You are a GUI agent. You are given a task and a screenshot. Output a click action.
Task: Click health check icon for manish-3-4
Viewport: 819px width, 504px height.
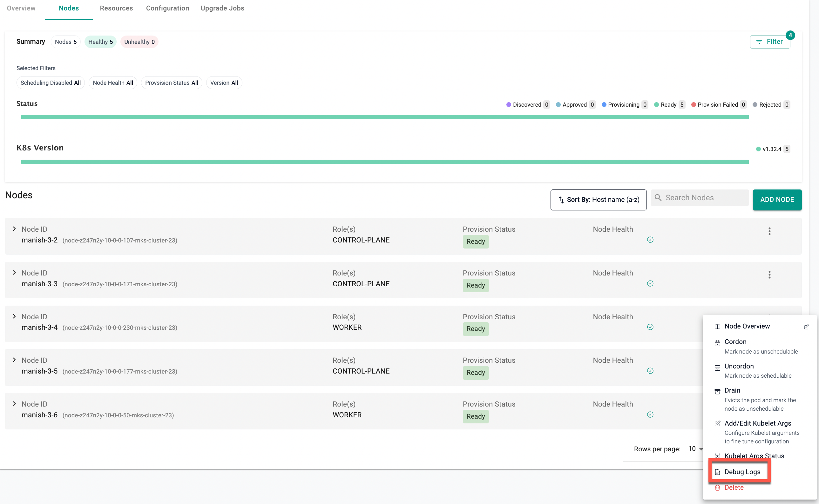tap(650, 327)
